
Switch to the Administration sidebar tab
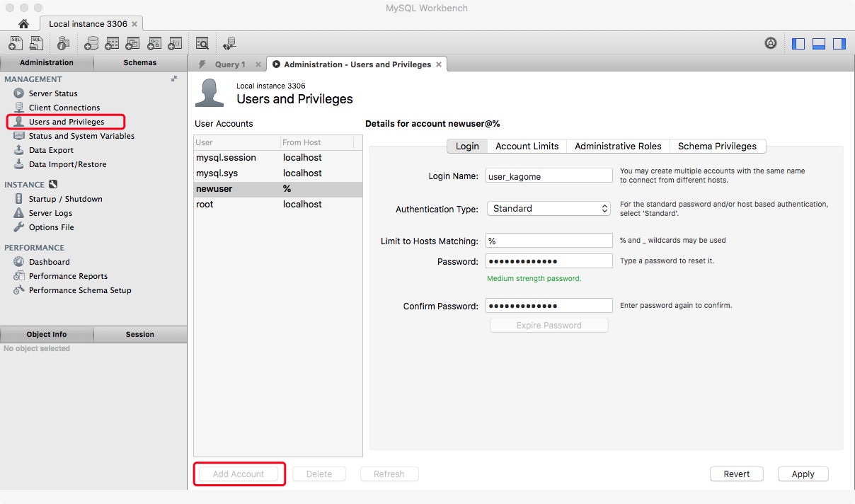(47, 62)
